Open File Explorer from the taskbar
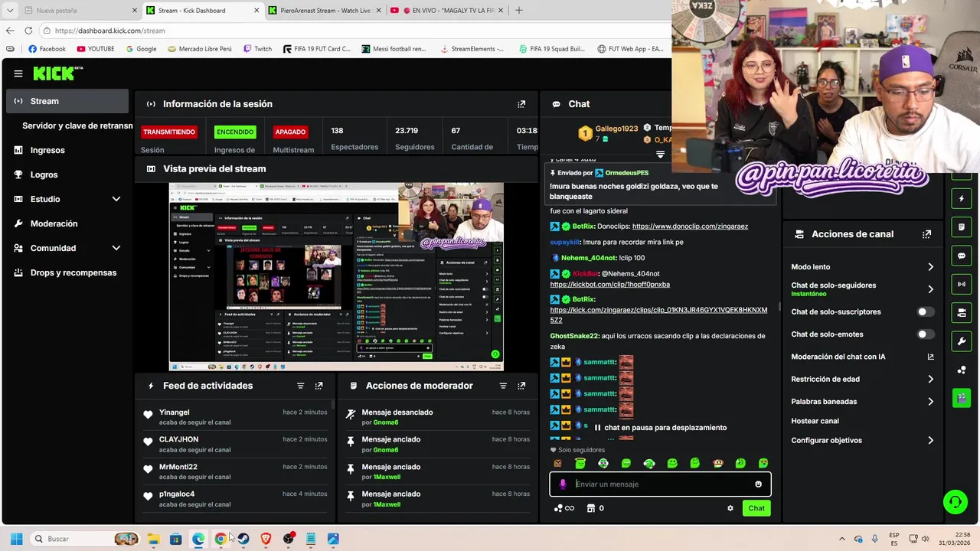The height and width of the screenshot is (551, 980). [153, 539]
